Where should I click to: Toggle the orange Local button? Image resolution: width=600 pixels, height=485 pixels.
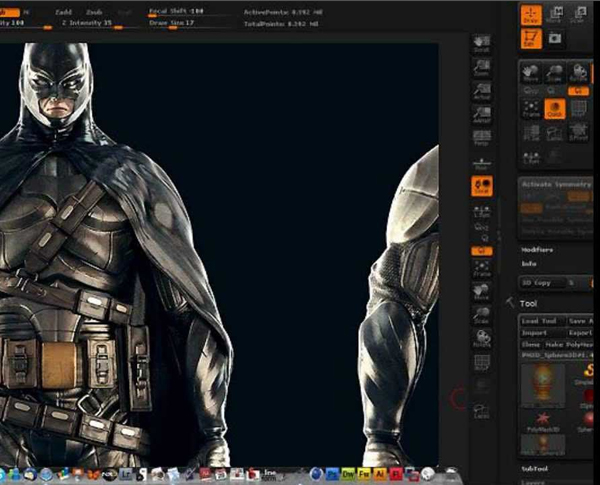pos(482,186)
